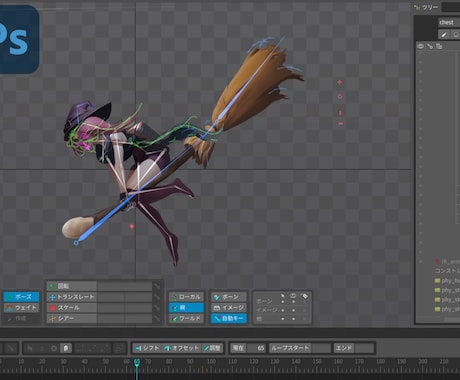Click the circle icon in timeline toolbar

pos(54,348)
